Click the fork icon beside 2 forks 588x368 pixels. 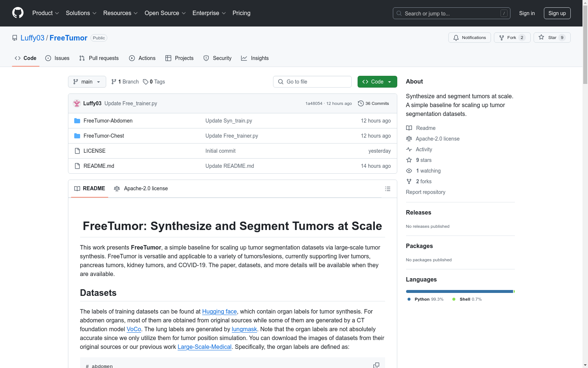pos(409,181)
